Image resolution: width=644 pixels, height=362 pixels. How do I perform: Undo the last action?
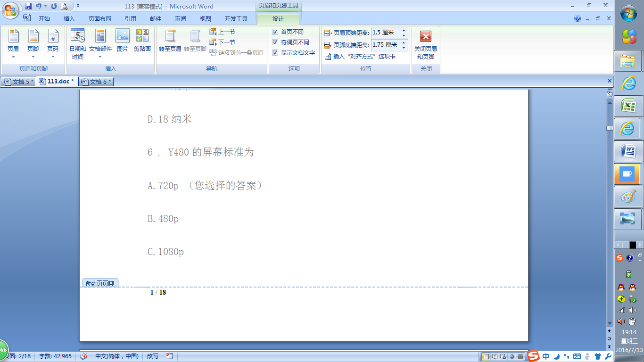[x=38, y=6]
